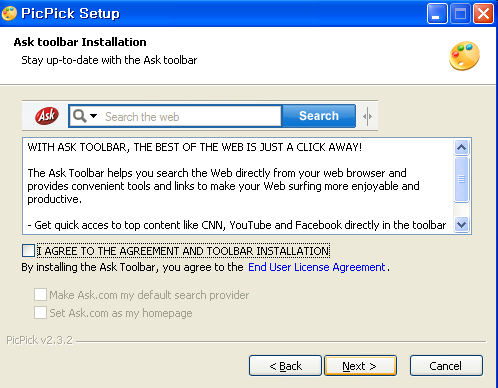Click the 'Ask toolbar Installation' heading

click(80, 42)
